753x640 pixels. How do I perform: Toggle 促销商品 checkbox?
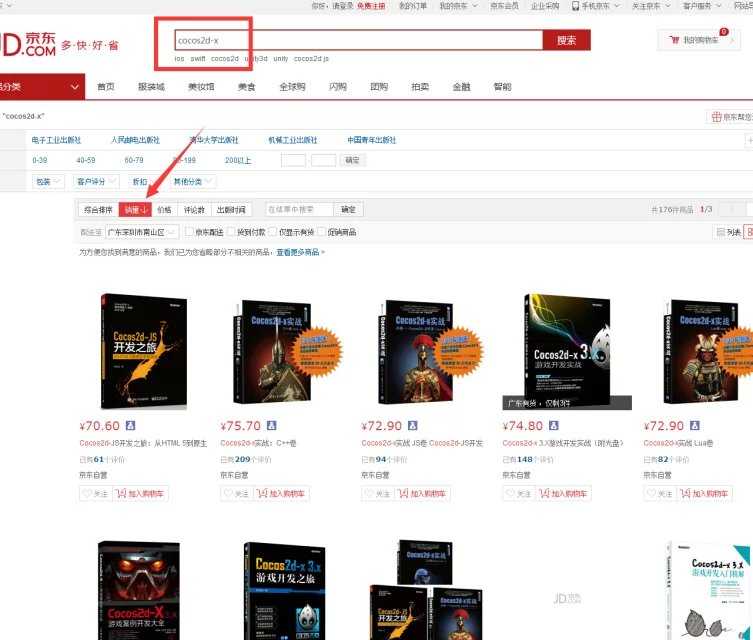pyautogui.click(x=321, y=232)
